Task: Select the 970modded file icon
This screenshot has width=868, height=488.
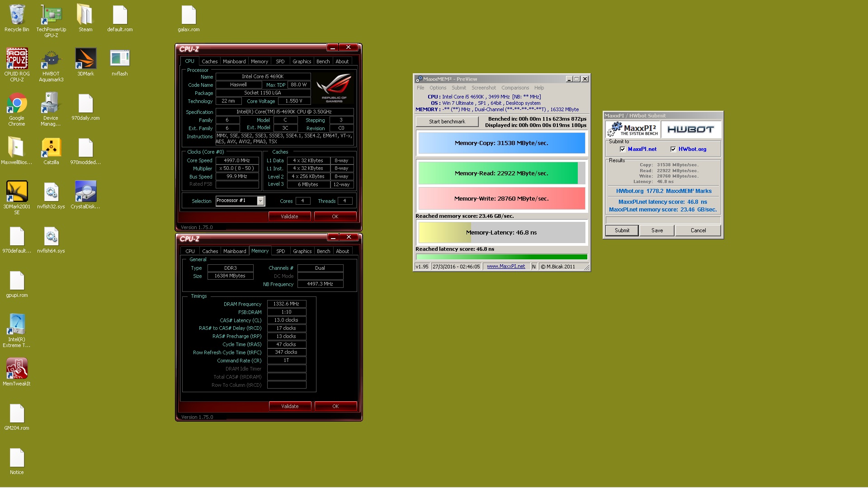Action: click(x=85, y=151)
